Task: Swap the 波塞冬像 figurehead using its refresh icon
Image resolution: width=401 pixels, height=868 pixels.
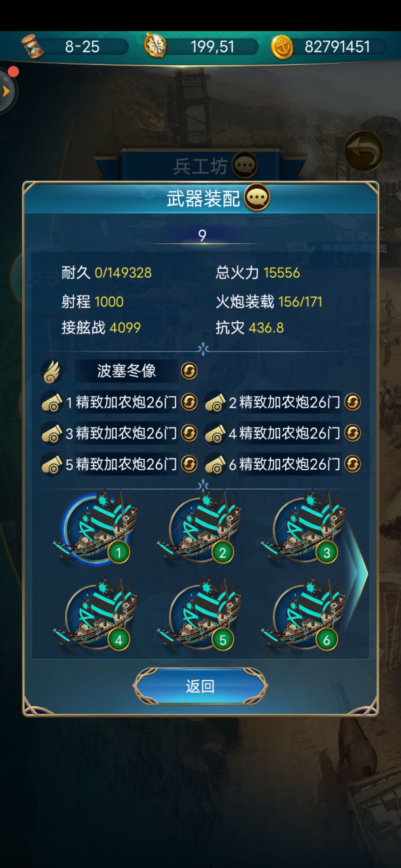Action: 189,371
